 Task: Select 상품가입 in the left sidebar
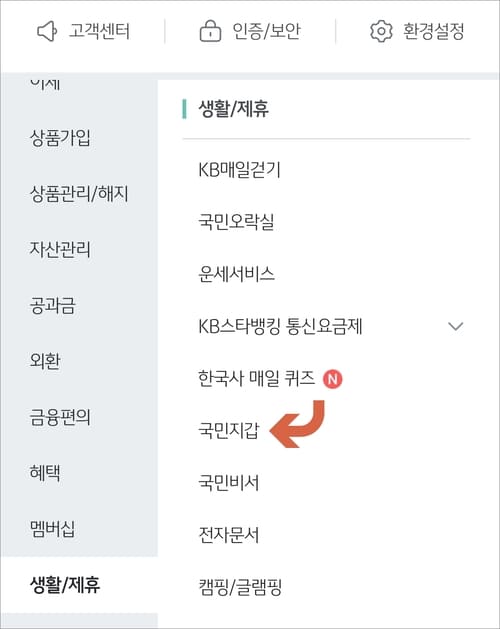pos(60,138)
